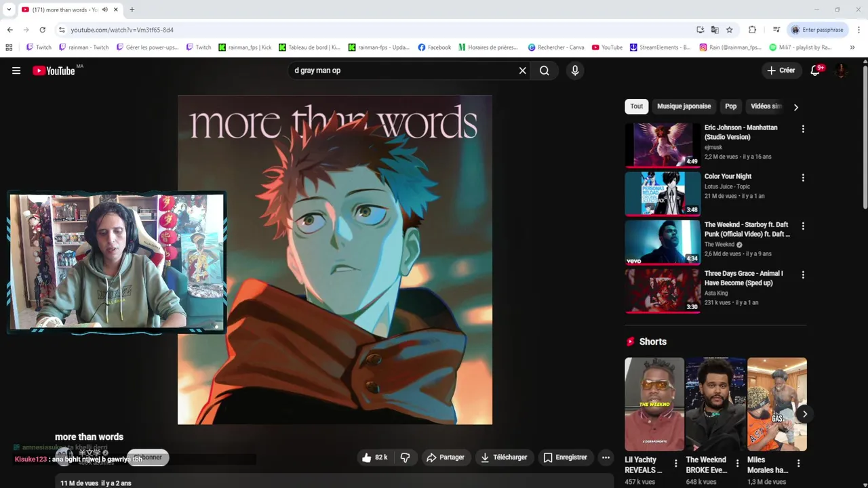Select the Pop filter chip

(x=731, y=106)
